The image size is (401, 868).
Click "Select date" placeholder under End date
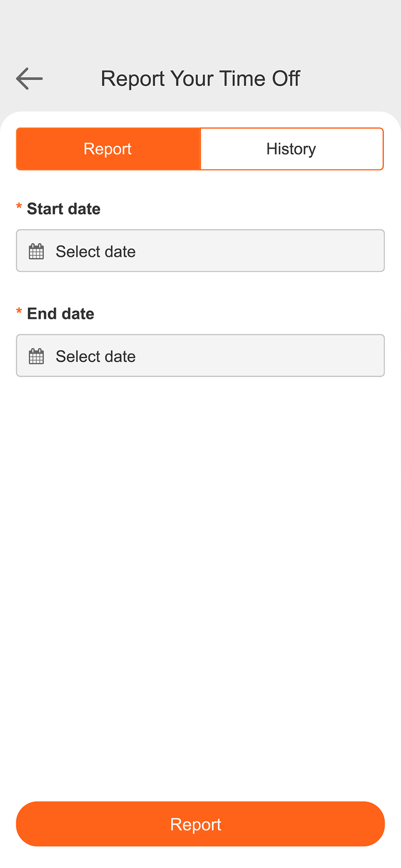[96, 356]
